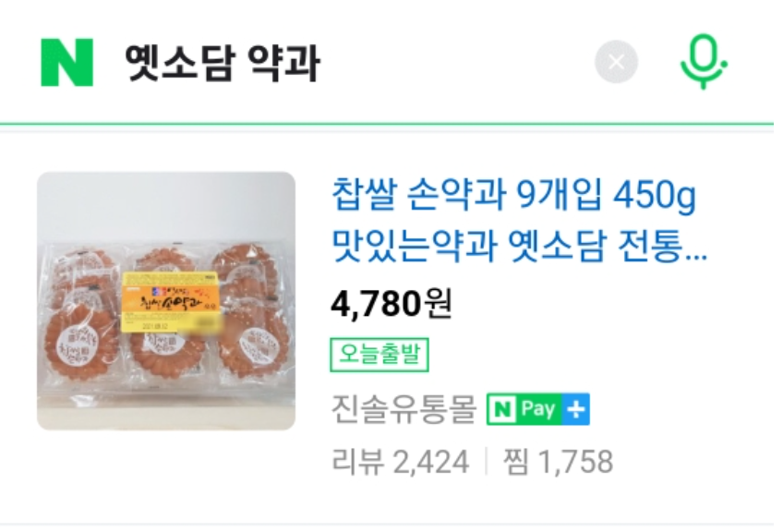Visit the 진솔유통몰 store name
The image size is (783, 532).
pos(404,409)
